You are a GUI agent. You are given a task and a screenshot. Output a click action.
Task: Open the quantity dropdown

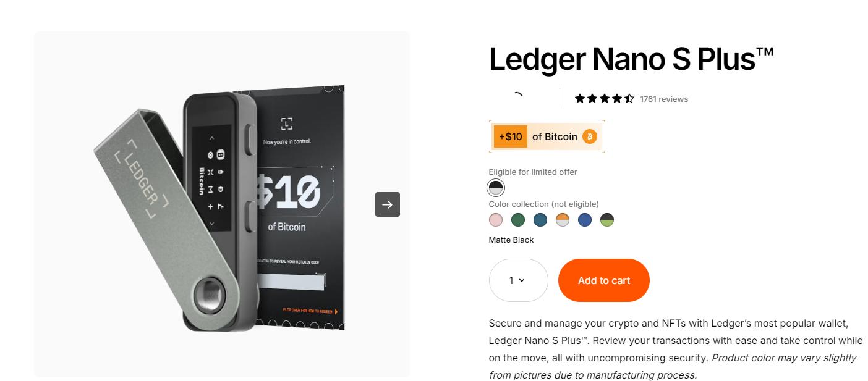518,280
